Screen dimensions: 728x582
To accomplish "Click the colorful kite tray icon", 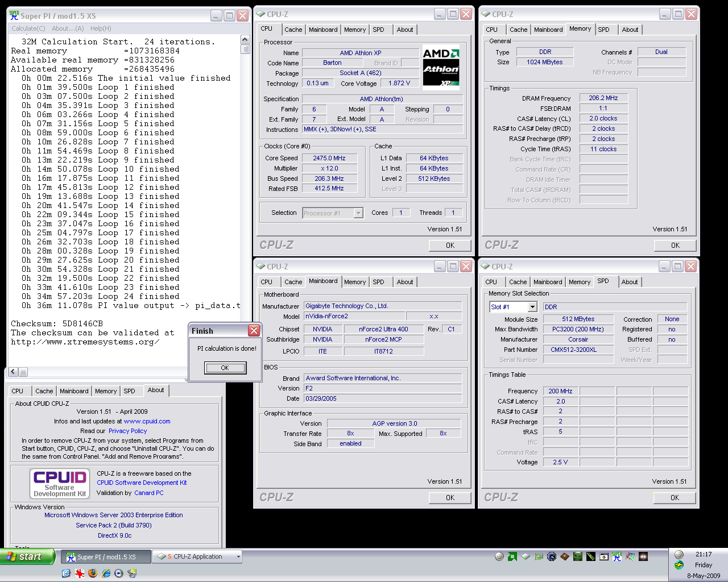I will (630, 556).
